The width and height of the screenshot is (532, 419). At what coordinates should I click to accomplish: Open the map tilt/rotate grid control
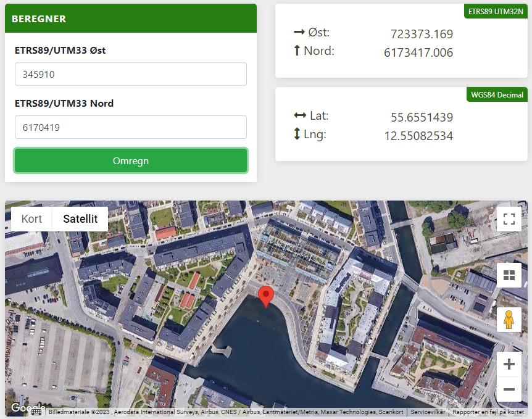(509, 275)
